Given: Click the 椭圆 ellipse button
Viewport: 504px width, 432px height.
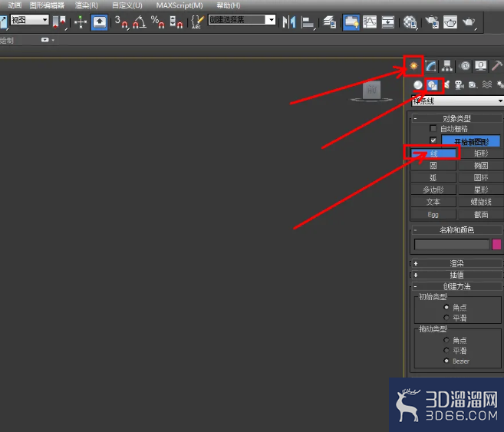Looking at the screenshot, I should [481, 166].
